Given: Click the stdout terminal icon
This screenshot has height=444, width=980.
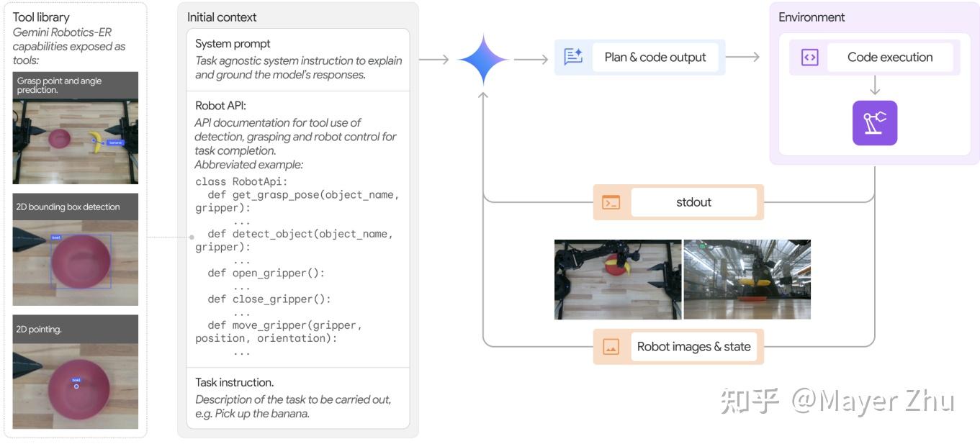Looking at the screenshot, I should point(611,203).
